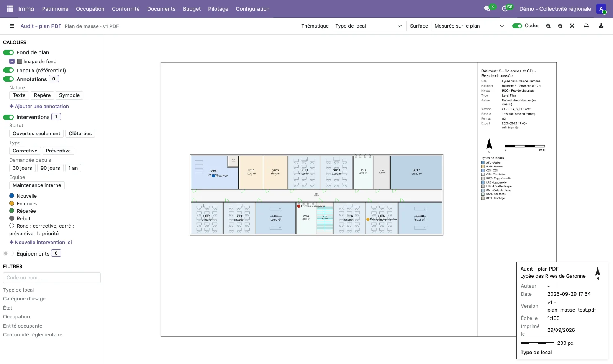Print the plan
Screen dimensions: 613x364
click(586, 26)
